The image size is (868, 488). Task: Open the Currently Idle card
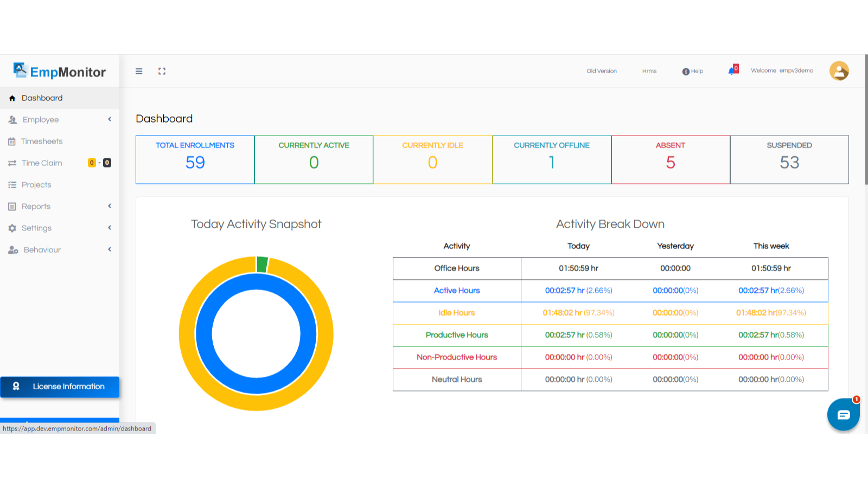pos(432,159)
